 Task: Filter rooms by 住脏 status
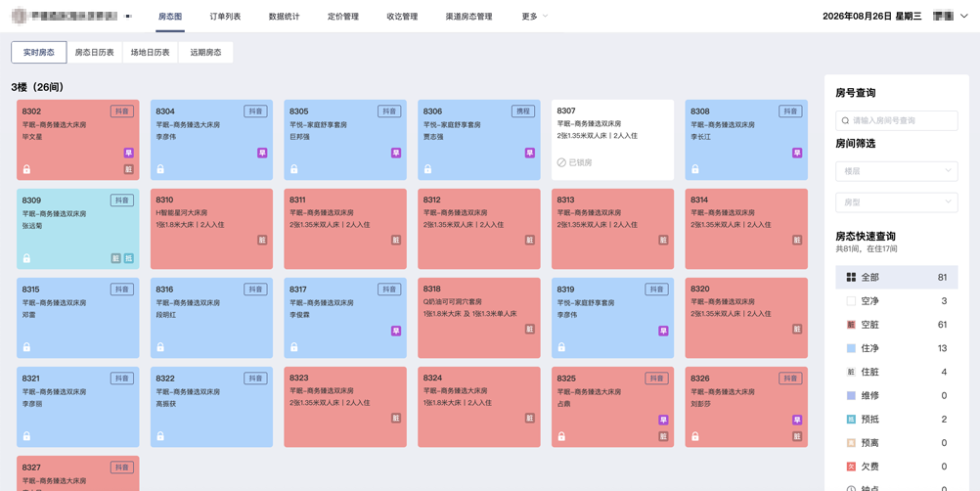click(896, 373)
